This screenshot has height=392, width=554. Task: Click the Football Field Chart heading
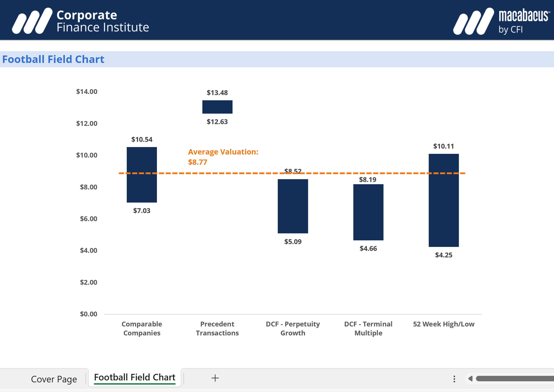pyautogui.click(x=53, y=59)
